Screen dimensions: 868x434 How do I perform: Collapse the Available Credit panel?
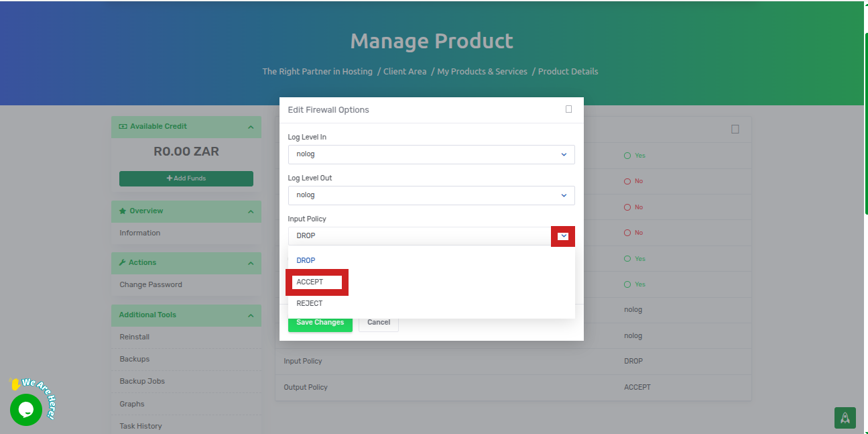click(250, 127)
